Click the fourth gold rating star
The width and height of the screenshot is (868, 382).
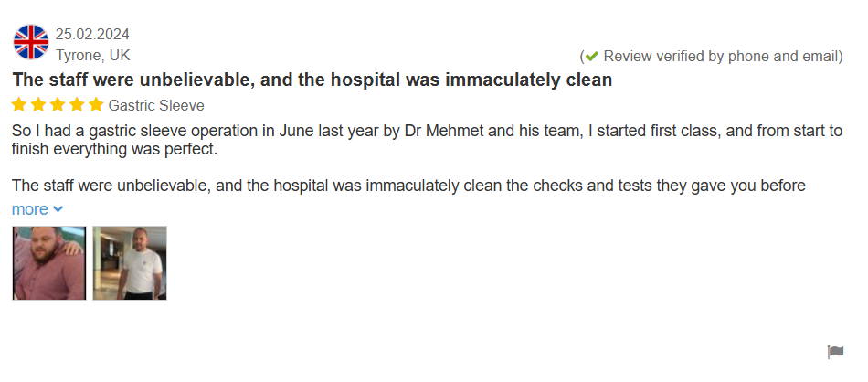pyautogui.click(x=77, y=105)
